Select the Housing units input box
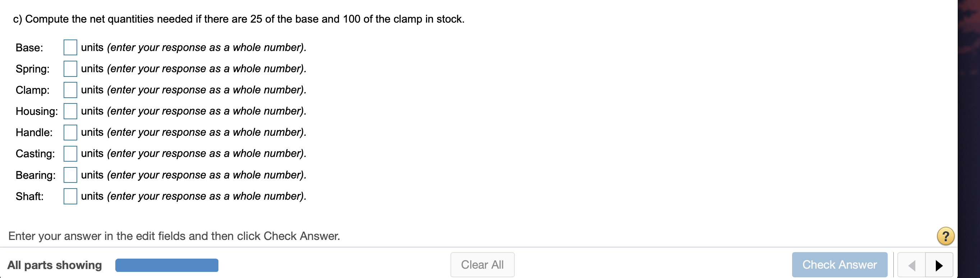The image size is (980, 278). (70, 111)
